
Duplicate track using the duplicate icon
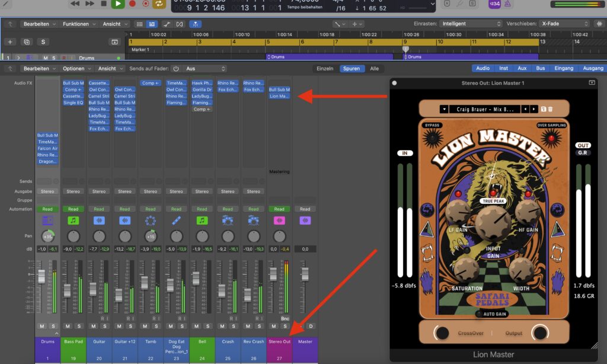27,42
